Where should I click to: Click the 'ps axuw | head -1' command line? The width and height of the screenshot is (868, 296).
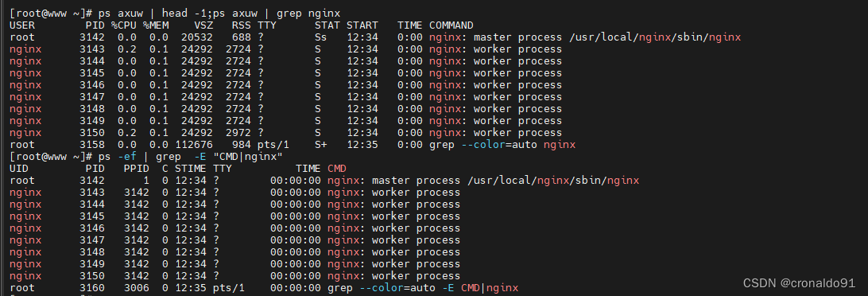pos(175,14)
